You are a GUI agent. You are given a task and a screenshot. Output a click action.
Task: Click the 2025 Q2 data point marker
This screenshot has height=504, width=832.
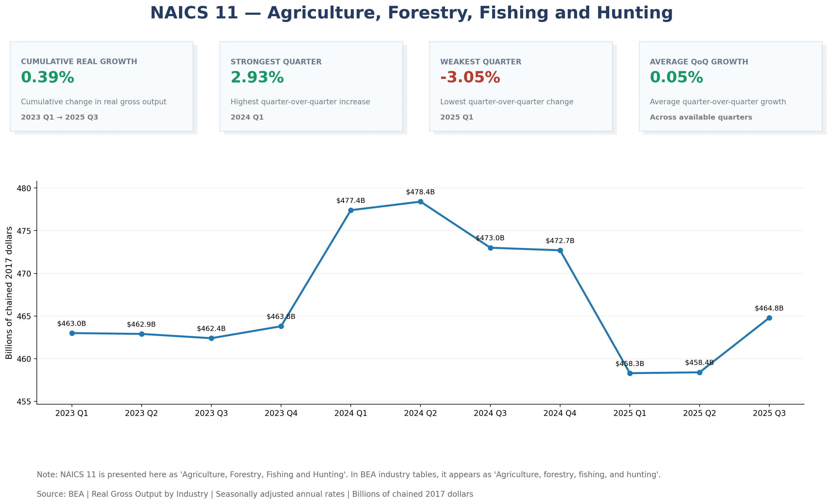pos(700,373)
